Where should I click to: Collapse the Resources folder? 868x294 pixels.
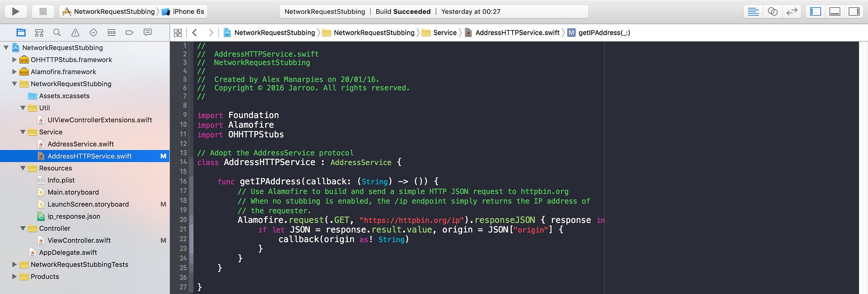click(x=23, y=168)
